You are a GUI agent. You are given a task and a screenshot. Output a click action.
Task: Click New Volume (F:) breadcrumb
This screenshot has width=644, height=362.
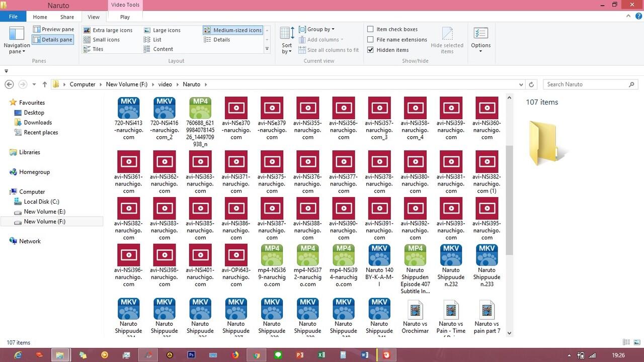click(x=126, y=84)
